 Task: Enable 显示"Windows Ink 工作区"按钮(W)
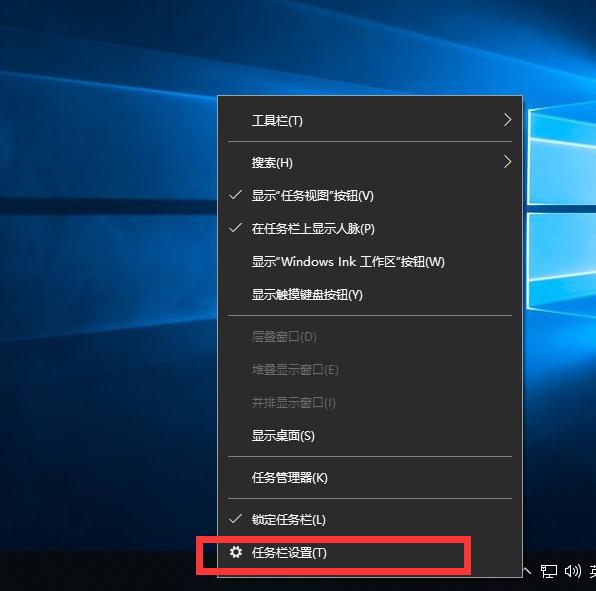click(x=370, y=261)
